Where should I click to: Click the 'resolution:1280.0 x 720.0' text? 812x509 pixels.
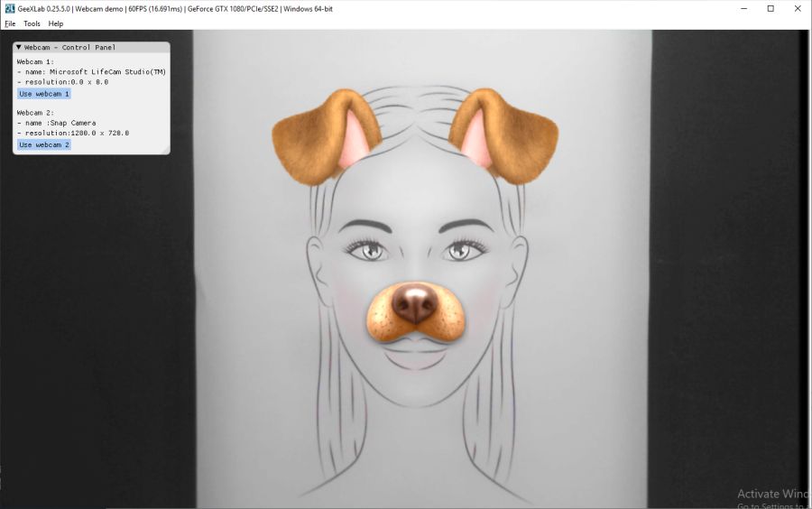[x=73, y=133]
